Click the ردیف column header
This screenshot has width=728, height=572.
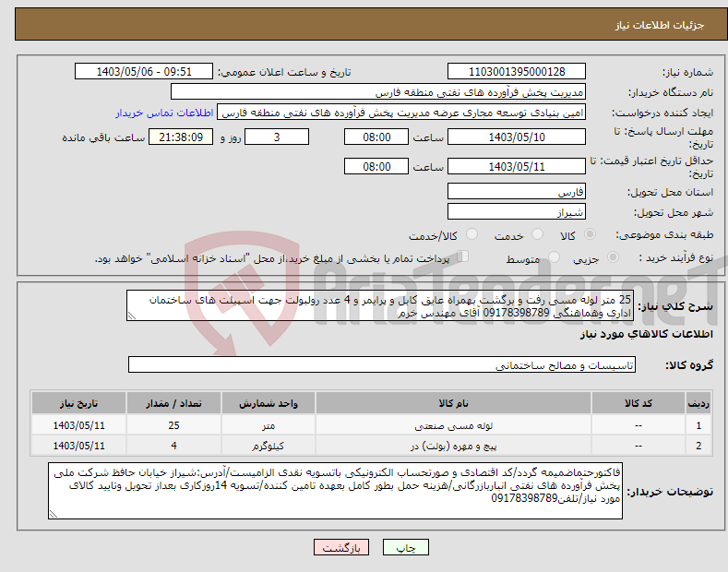pyautogui.click(x=698, y=403)
